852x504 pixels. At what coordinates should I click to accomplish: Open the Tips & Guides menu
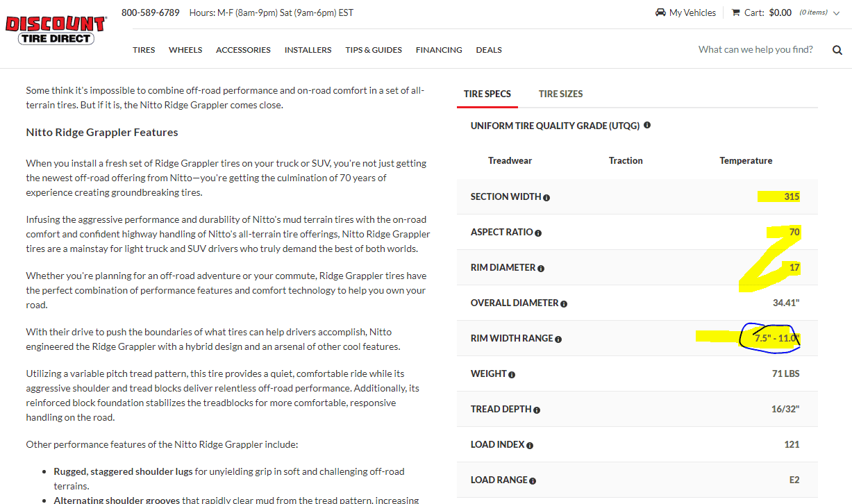(x=374, y=50)
